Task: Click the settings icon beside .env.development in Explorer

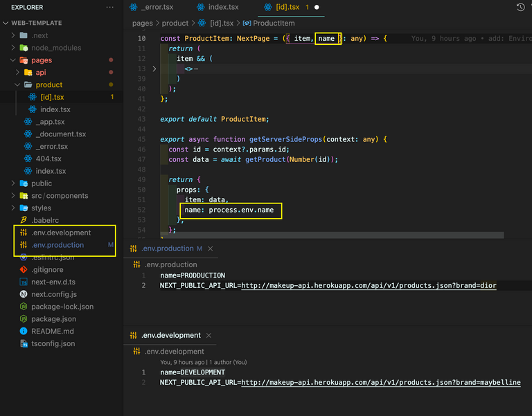Action: (24, 233)
